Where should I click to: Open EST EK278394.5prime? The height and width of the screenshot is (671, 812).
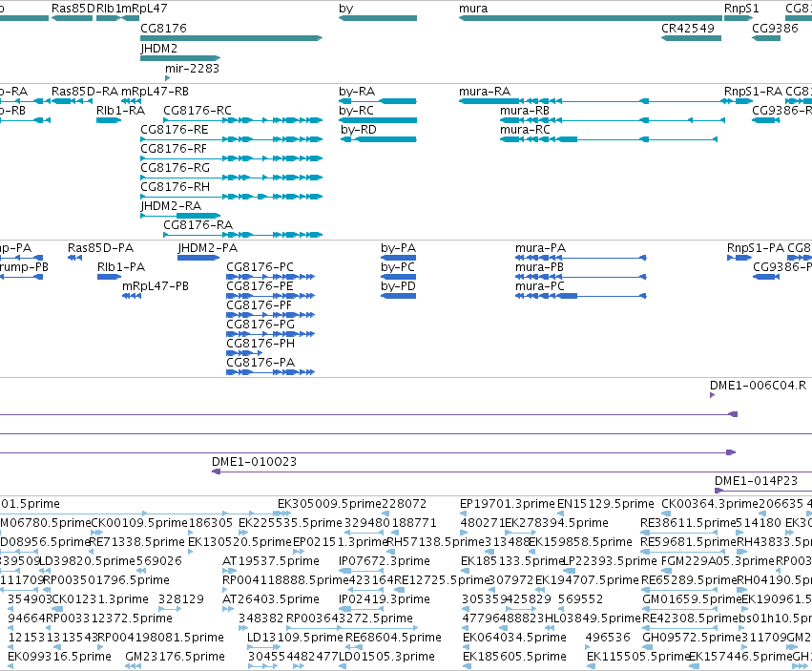coord(556,523)
